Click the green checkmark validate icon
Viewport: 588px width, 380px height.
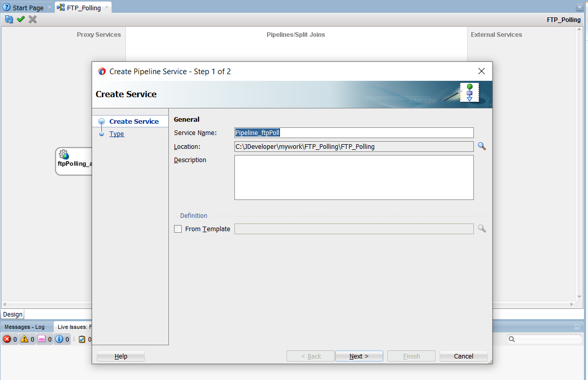click(x=20, y=19)
